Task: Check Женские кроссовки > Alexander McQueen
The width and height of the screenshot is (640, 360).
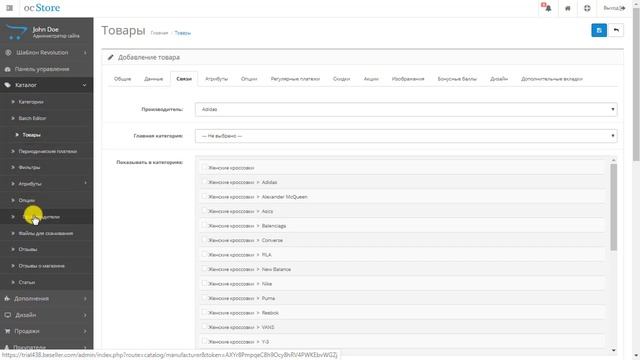Action: [204, 196]
